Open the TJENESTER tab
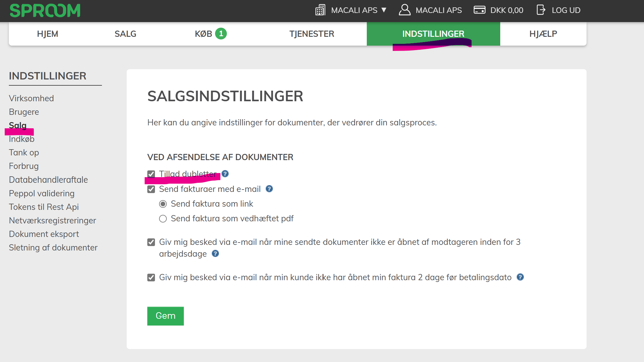This screenshot has width=644, height=362. 312,34
